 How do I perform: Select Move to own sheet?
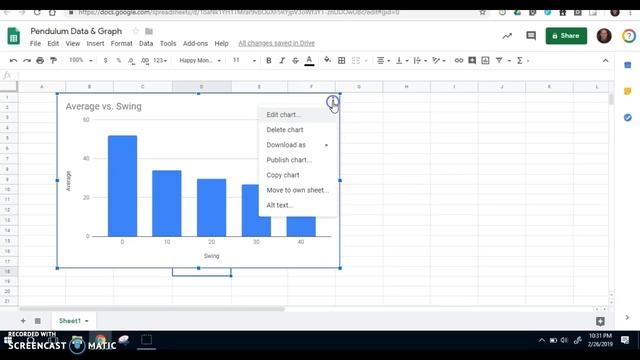pos(297,190)
